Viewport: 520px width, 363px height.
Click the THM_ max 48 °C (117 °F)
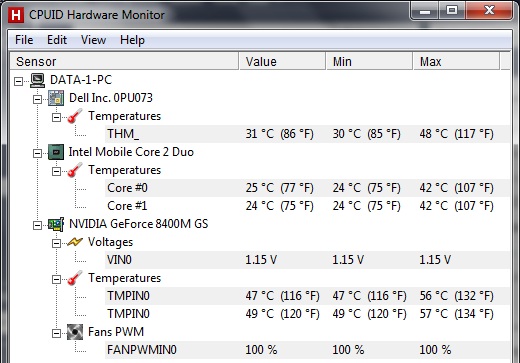457,134
